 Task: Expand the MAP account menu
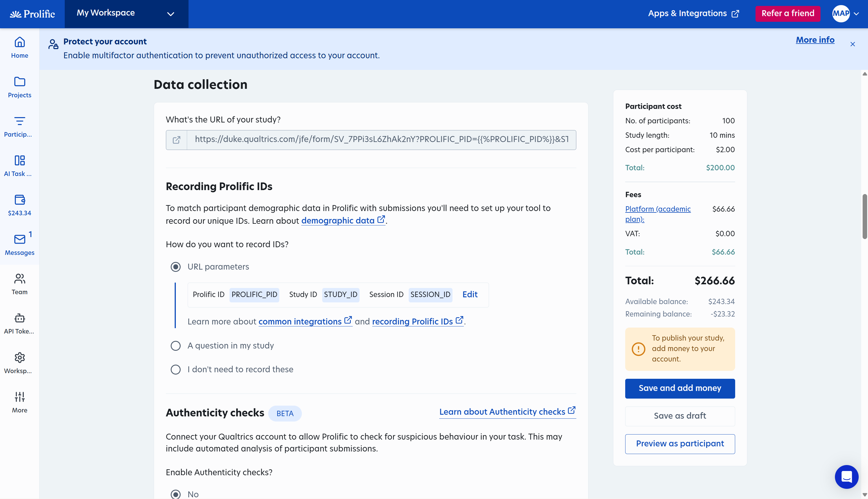click(x=845, y=14)
